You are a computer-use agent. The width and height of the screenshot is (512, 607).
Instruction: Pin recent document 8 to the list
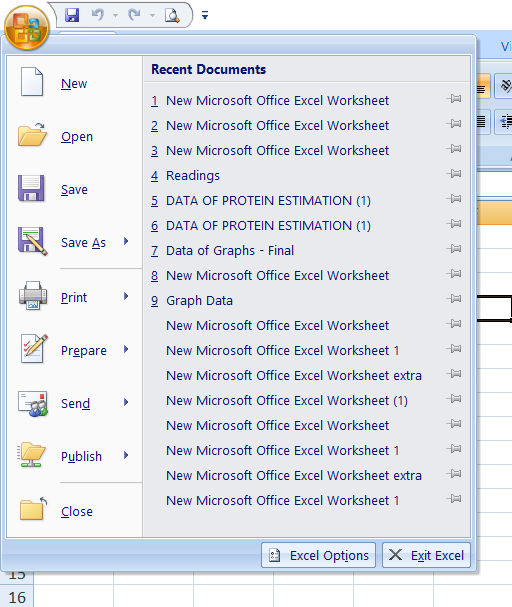coord(454,274)
